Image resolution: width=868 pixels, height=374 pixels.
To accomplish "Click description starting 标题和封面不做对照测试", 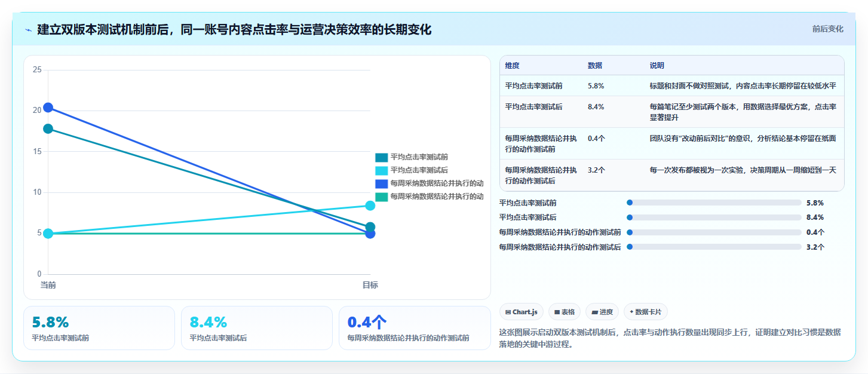I will point(743,86).
